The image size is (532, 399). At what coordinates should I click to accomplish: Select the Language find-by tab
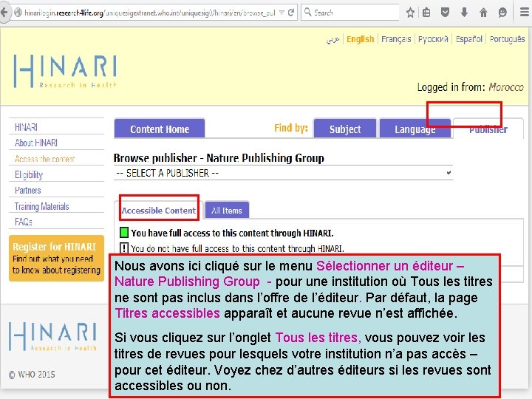(x=415, y=129)
